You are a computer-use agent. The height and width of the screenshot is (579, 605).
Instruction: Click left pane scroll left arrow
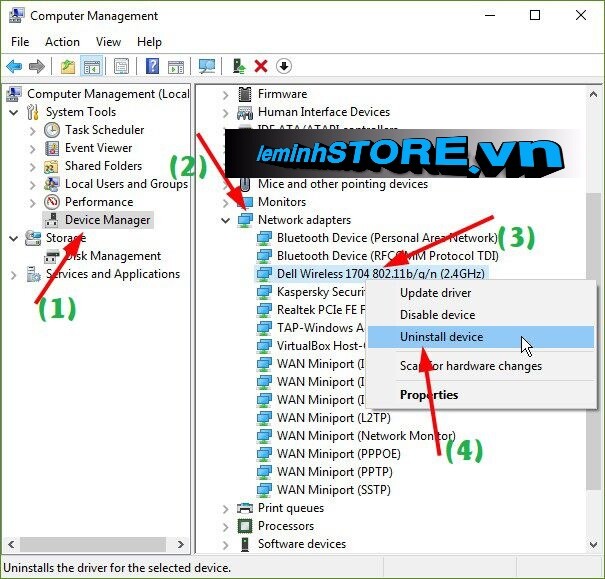pos(11,545)
